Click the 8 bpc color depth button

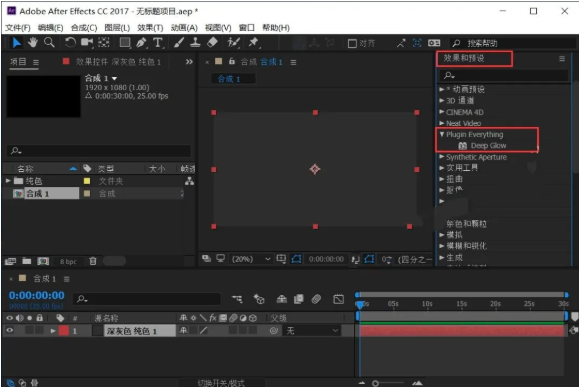click(x=68, y=262)
